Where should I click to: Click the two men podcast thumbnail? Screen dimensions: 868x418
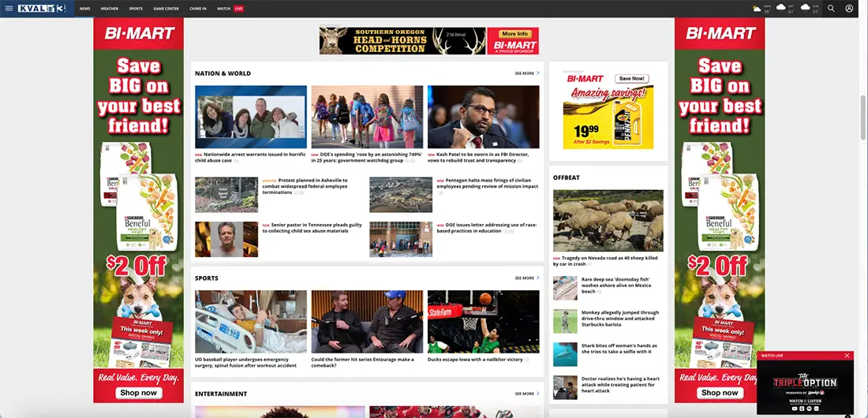pyautogui.click(x=367, y=322)
